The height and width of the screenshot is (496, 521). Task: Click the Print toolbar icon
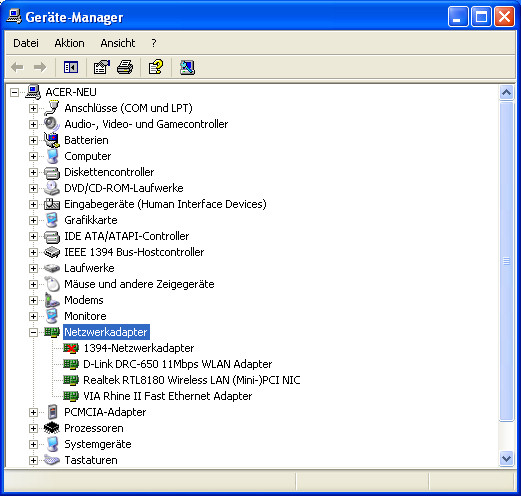(125, 67)
